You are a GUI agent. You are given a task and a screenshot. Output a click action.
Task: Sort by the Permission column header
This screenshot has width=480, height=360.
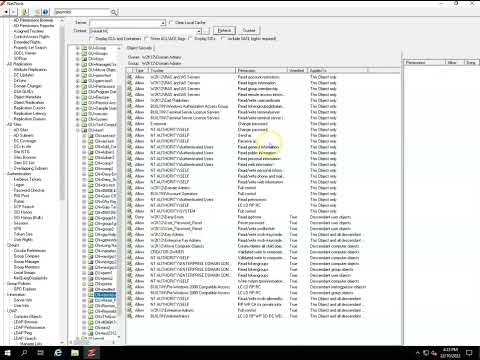pyautogui.click(x=262, y=71)
